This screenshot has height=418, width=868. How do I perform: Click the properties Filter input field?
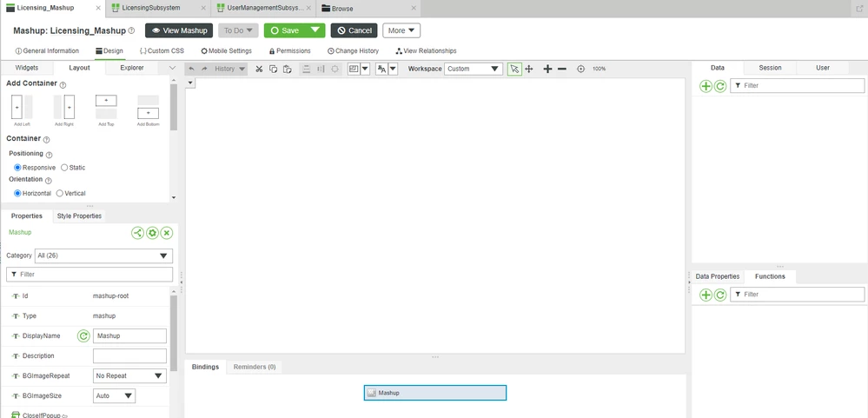[x=89, y=274]
